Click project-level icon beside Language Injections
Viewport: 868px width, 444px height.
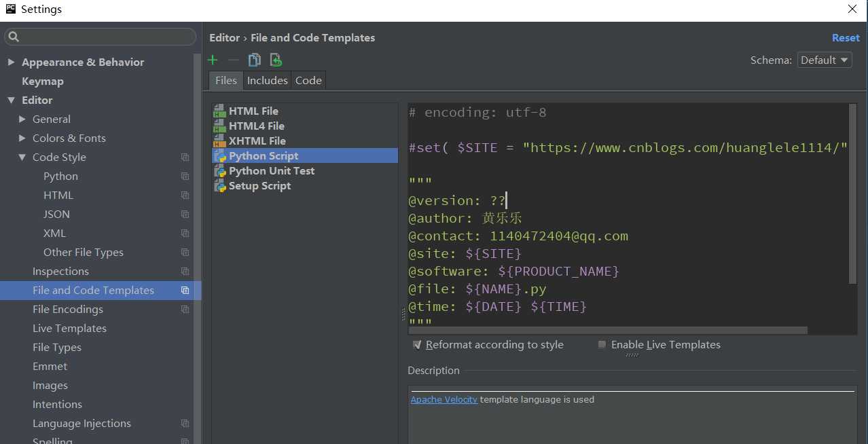pyautogui.click(x=185, y=423)
